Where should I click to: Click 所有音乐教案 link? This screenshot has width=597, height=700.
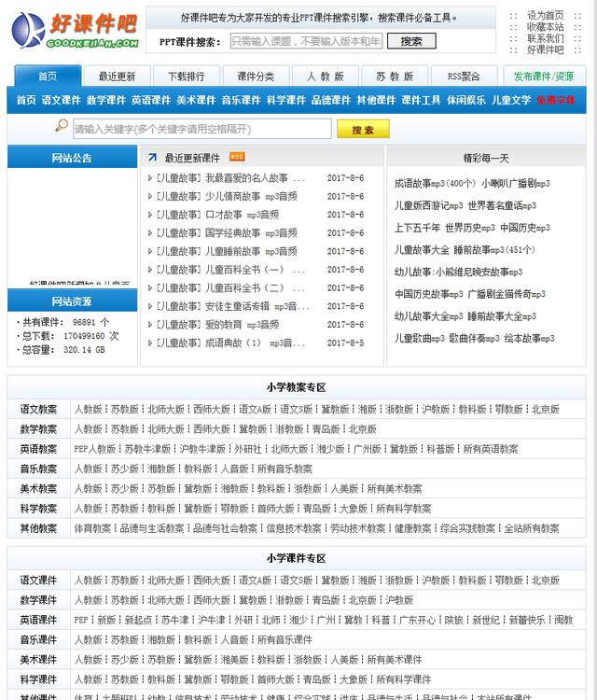[x=285, y=469]
